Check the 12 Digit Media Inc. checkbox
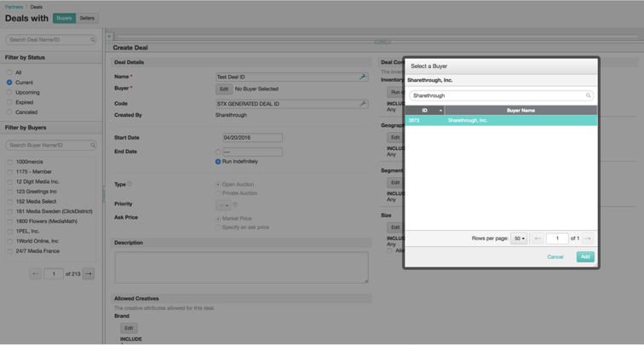This screenshot has height=345, width=644. (x=10, y=181)
